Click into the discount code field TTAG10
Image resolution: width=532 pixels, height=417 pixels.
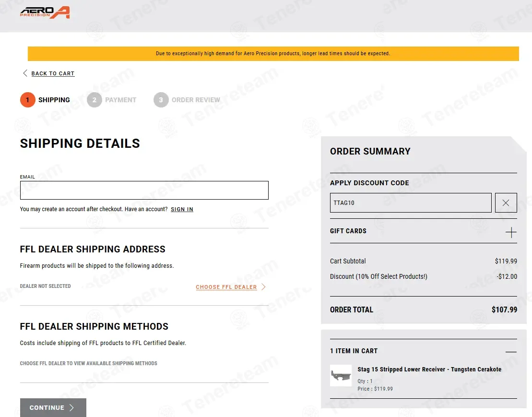click(x=411, y=203)
